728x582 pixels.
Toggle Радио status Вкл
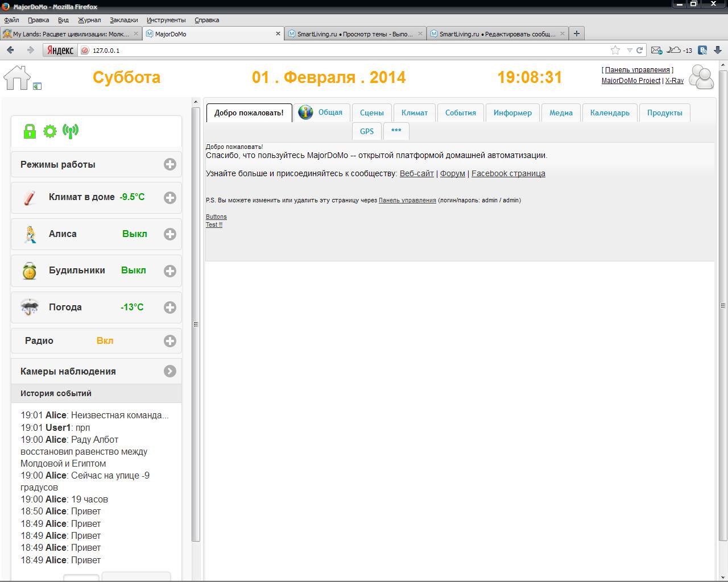pos(105,340)
